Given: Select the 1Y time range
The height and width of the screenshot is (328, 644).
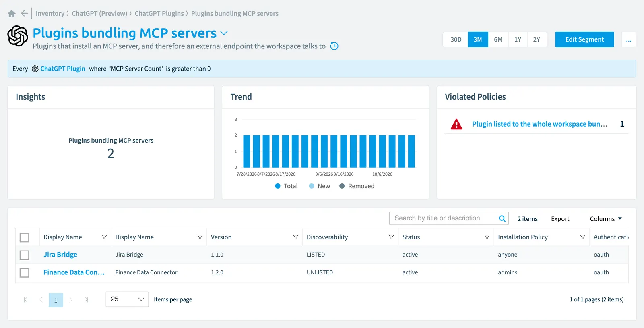Looking at the screenshot, I should [x=518, y=39].
